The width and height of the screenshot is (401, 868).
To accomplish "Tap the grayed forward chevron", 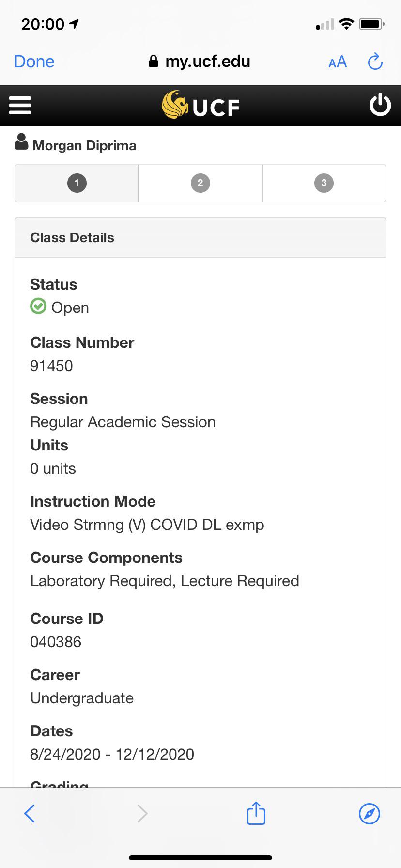I will pos(142,813).
